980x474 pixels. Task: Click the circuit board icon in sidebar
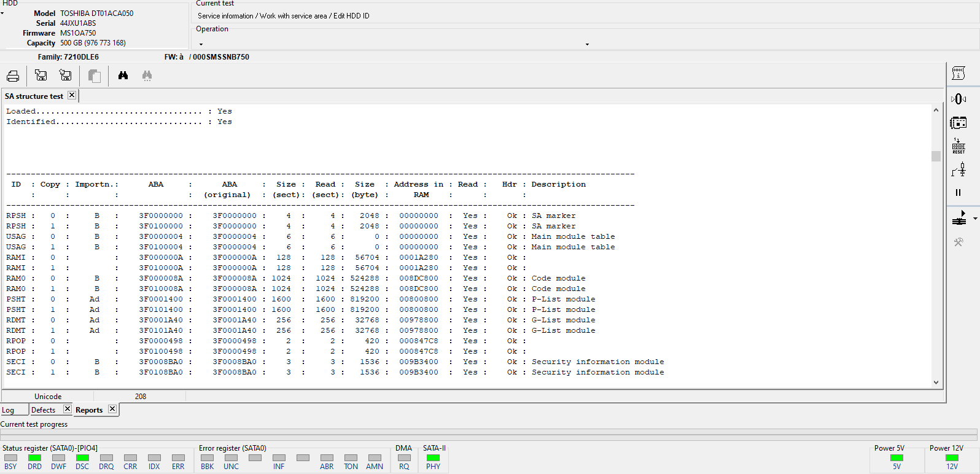[959, 123]
